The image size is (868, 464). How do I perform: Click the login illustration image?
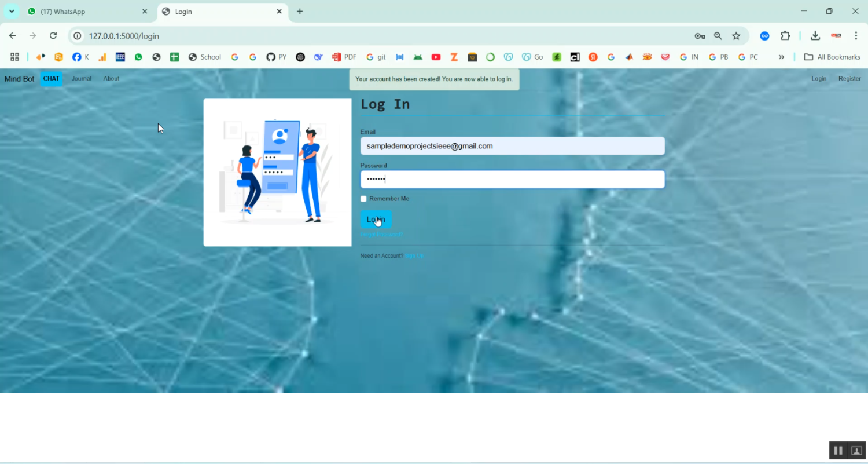(x=278, y=173)
